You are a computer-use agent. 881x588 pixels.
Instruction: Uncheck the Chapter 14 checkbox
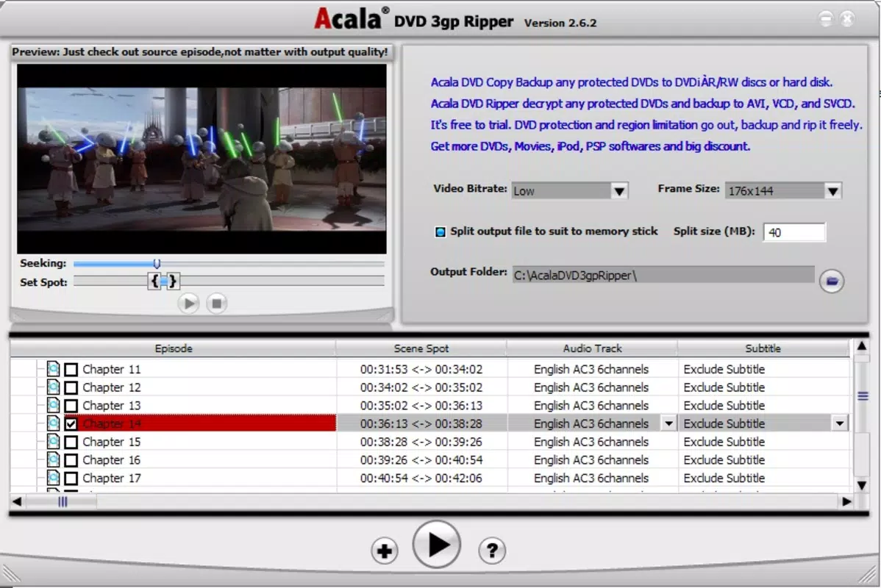[x=71, y=423]
